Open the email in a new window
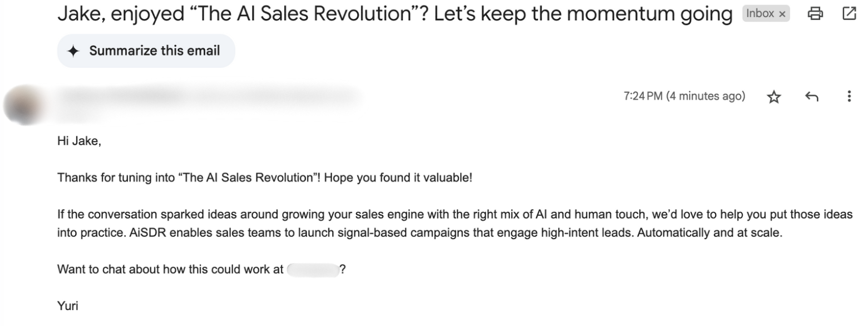Screen dimensions: 868x326 pyautogui.click(x=849, y=14)
